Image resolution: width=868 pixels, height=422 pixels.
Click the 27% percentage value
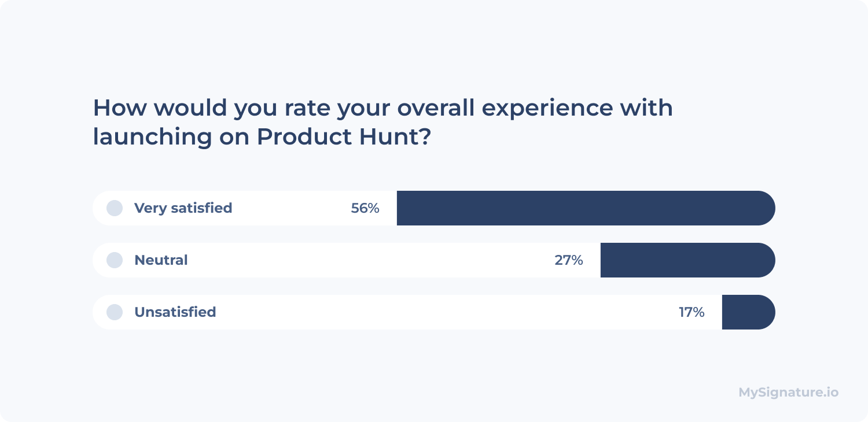(x=569, y=260)
